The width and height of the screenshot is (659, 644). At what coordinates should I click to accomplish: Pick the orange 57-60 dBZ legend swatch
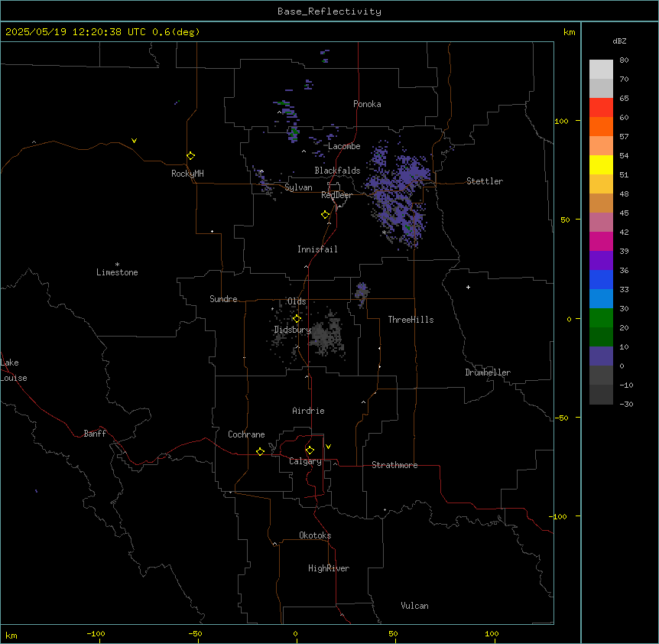601,126
